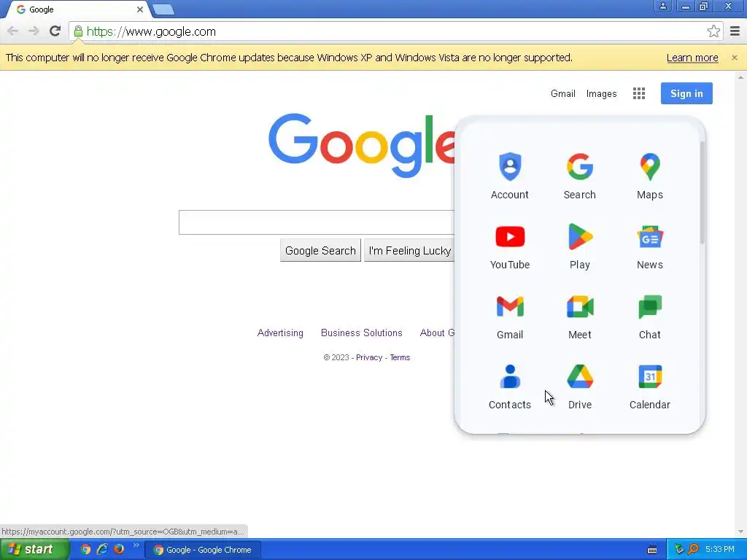This screenshot has width=747, height=560.
Task: Click the Sign in button
Action: (686, 93)
